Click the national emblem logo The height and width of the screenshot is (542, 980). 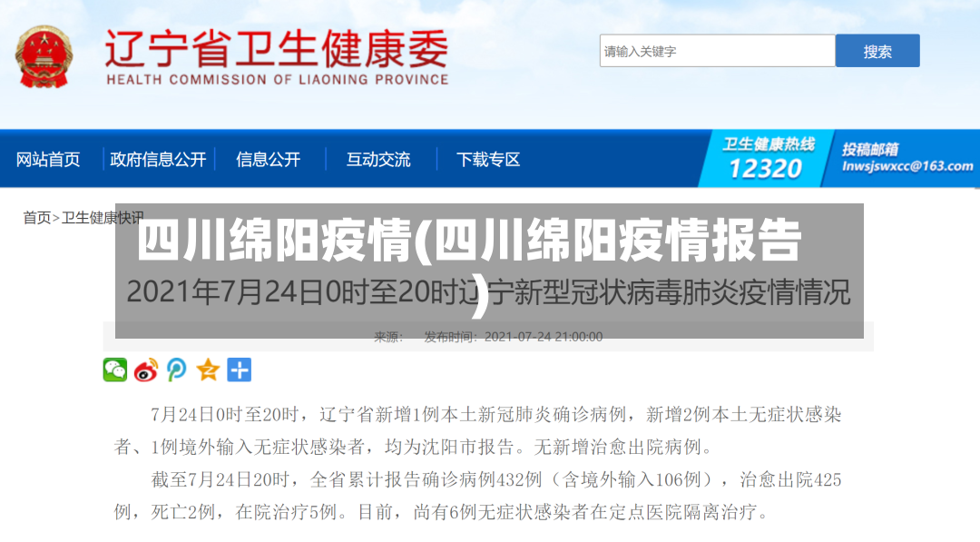(44, 56)
